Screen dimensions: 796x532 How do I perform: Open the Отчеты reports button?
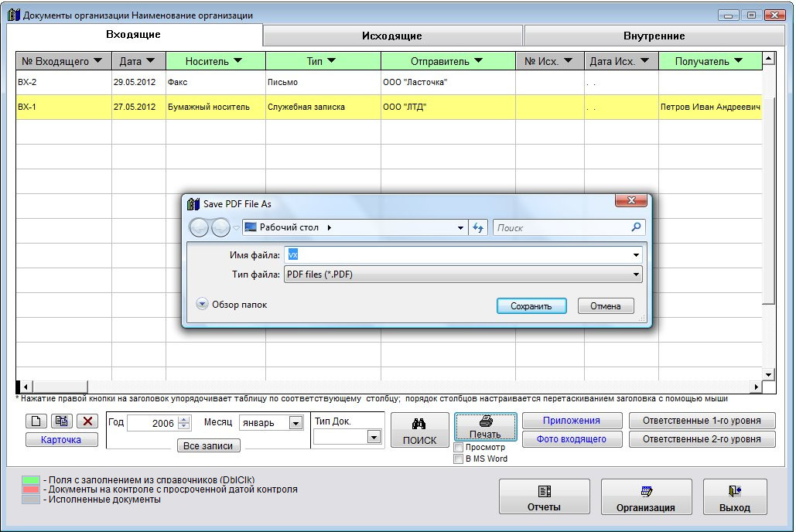point(544,496)
